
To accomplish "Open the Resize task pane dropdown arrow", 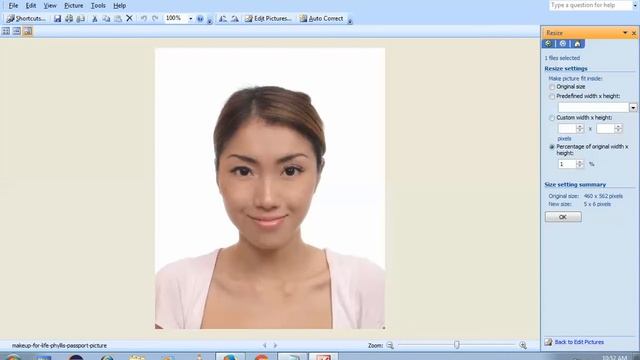I will (x=625, y=33).
